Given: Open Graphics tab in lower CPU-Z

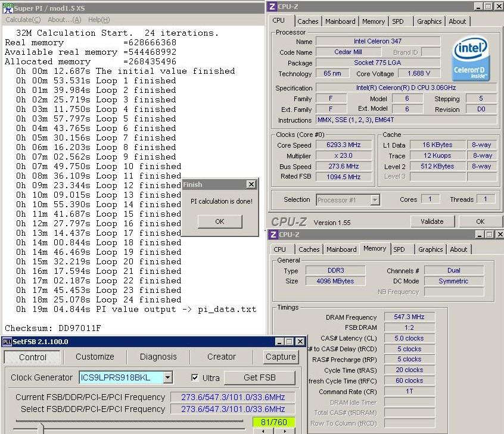Looking at the screenshot, I should click(430, 249).
